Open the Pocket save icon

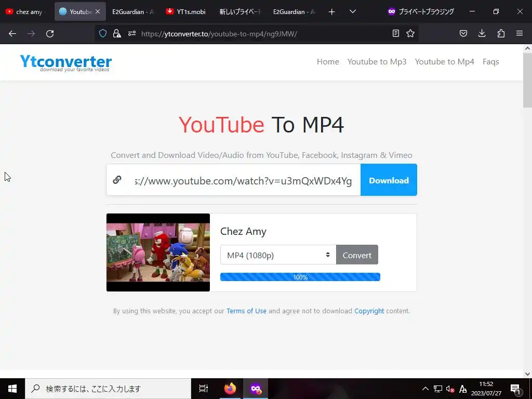tap(463, 33)
